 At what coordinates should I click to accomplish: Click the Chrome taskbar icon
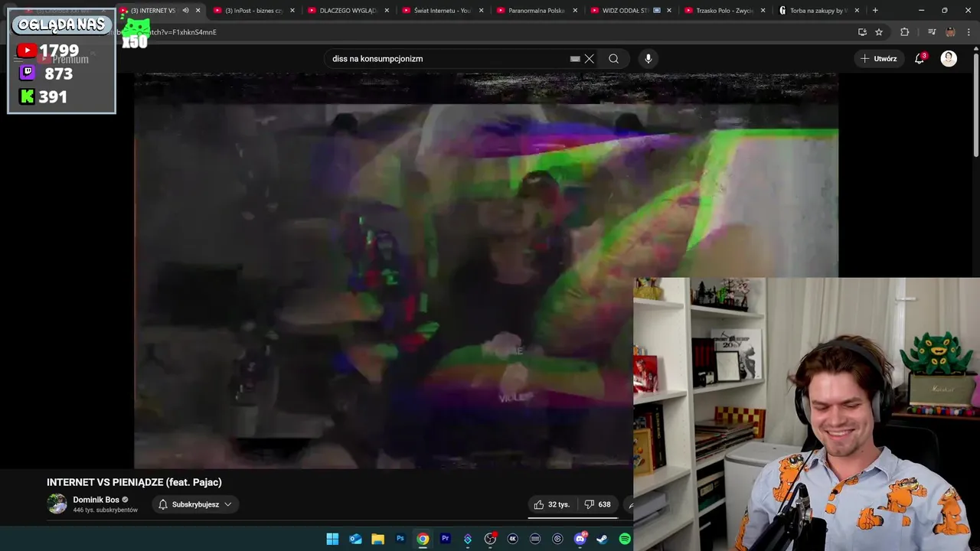(x=423, y=539)
